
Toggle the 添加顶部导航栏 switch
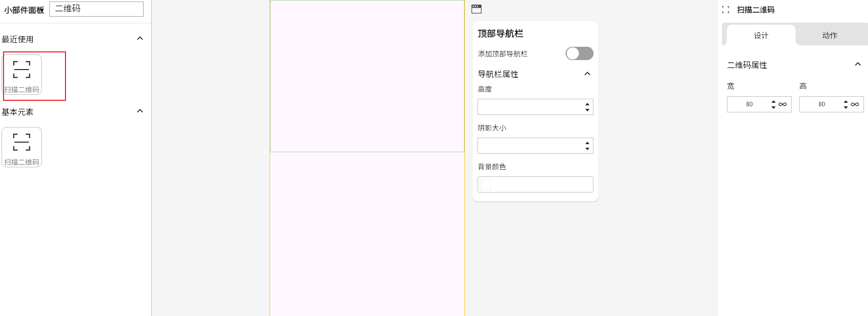pyautogui.click(x=579, y=53)
